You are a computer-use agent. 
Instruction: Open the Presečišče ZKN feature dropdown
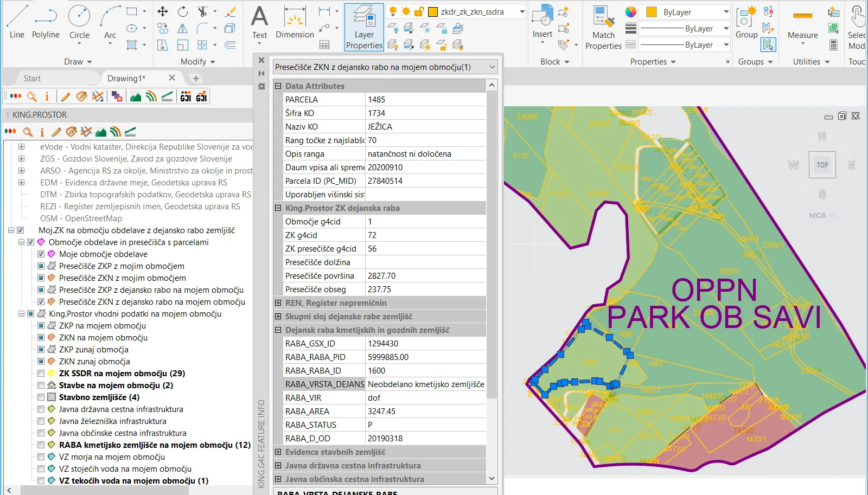pyautogui.click(x=492, y=67)
